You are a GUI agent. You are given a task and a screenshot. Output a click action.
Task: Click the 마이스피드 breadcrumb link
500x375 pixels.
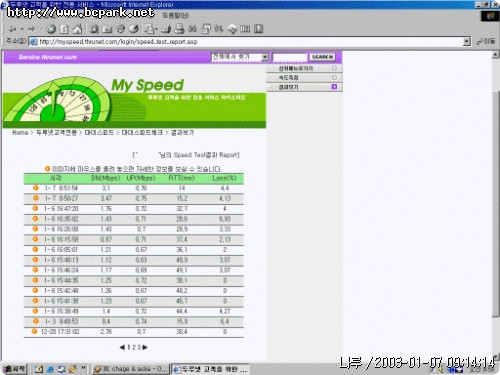(99, 133)
